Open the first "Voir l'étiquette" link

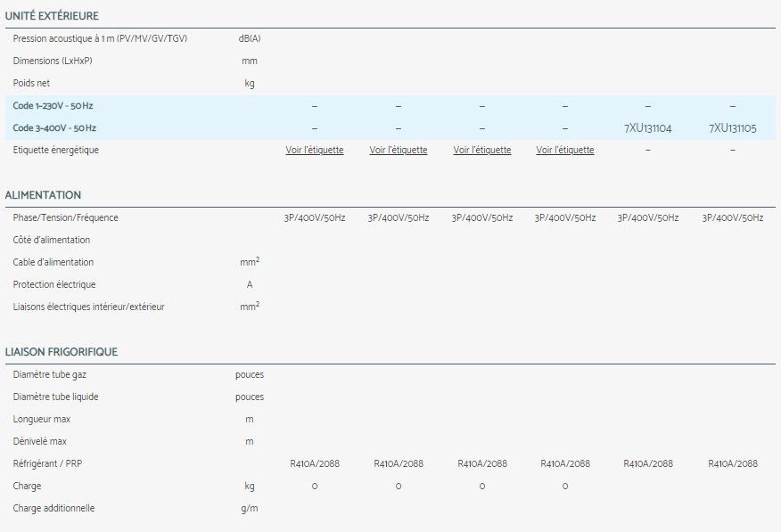coord(314,150)
